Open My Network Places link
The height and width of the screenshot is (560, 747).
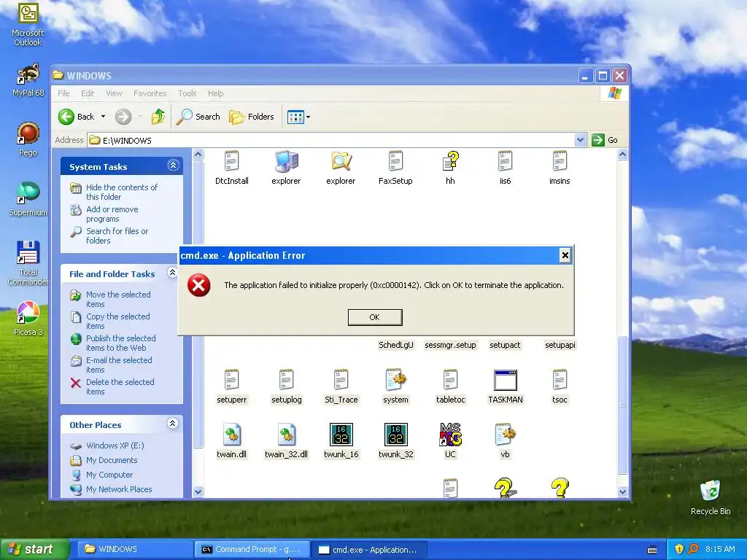pyautogui.click(x=119, y=489)
